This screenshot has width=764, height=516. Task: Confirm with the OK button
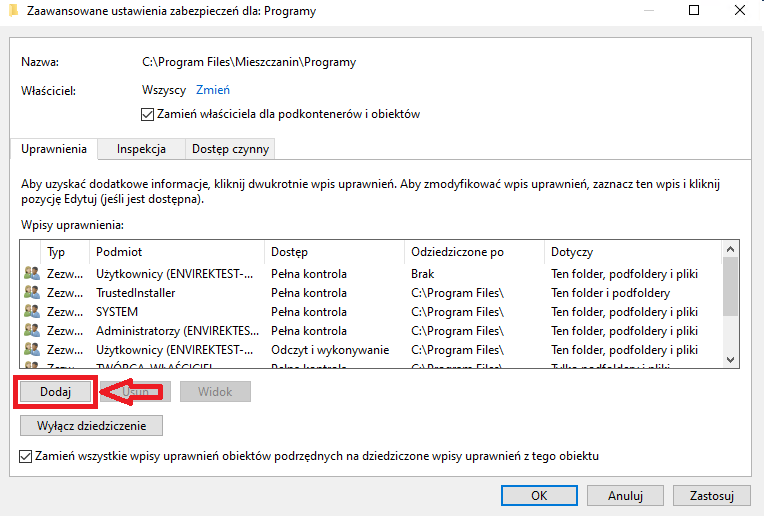(539, 494)
